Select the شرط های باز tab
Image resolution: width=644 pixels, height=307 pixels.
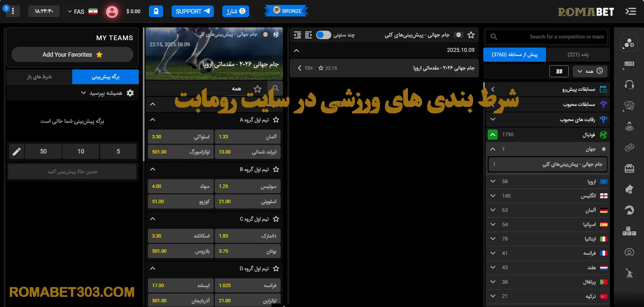(x=39, y=77)
